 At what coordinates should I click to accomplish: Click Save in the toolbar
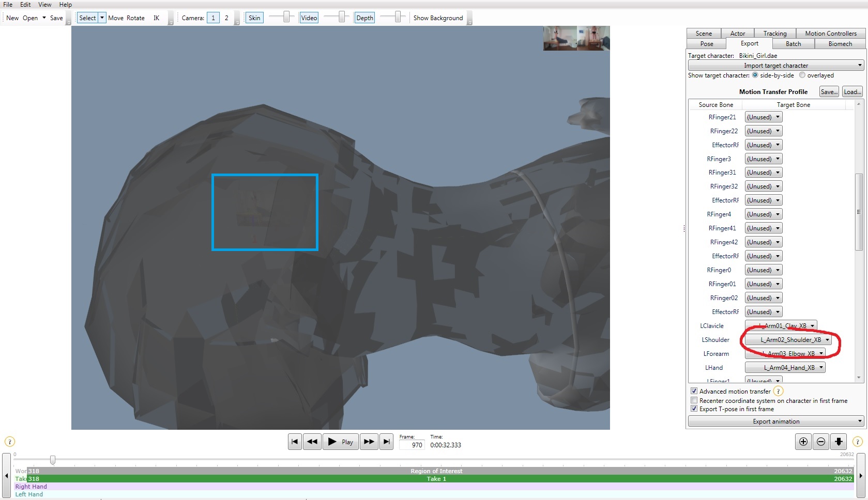tap(56, 18)
